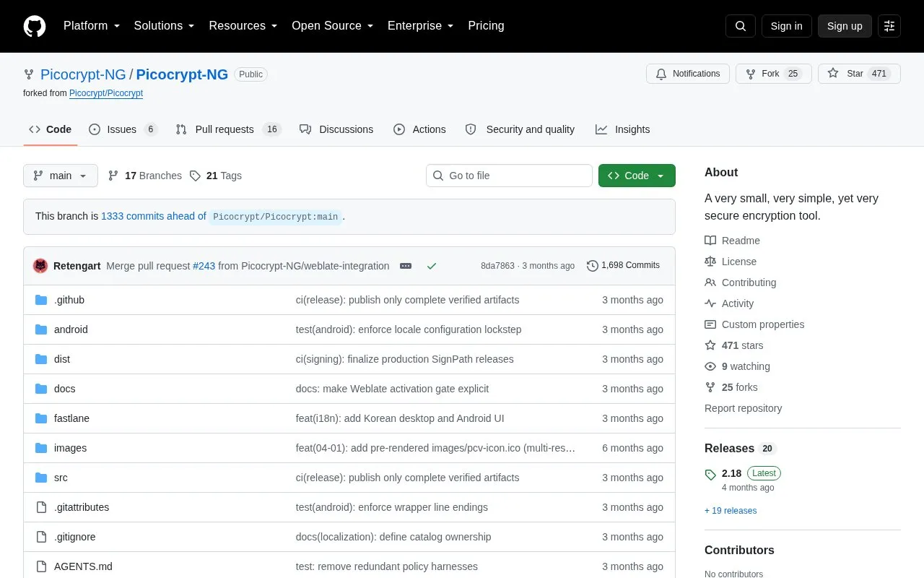
Task: Open the Platform dropdown menu
Action: coord(92,26)
